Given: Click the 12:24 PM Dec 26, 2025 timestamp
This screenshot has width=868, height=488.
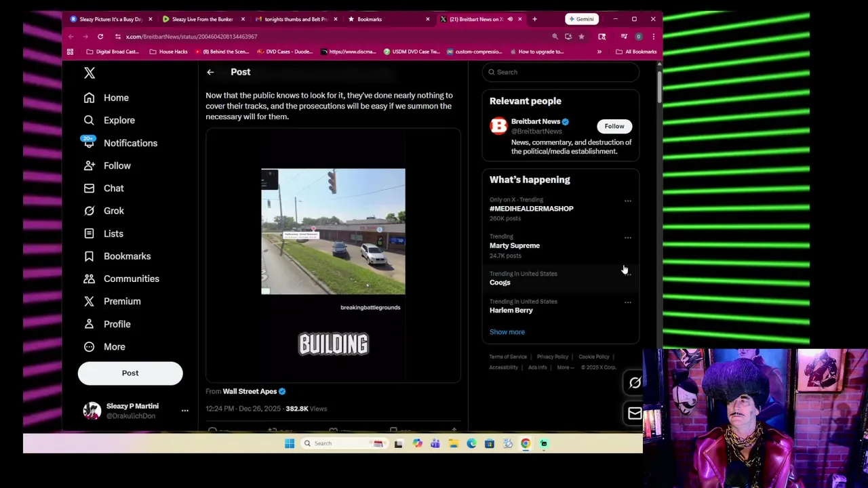Looking at the screenshot, I should pyautogui.click(x=244, y=409).
